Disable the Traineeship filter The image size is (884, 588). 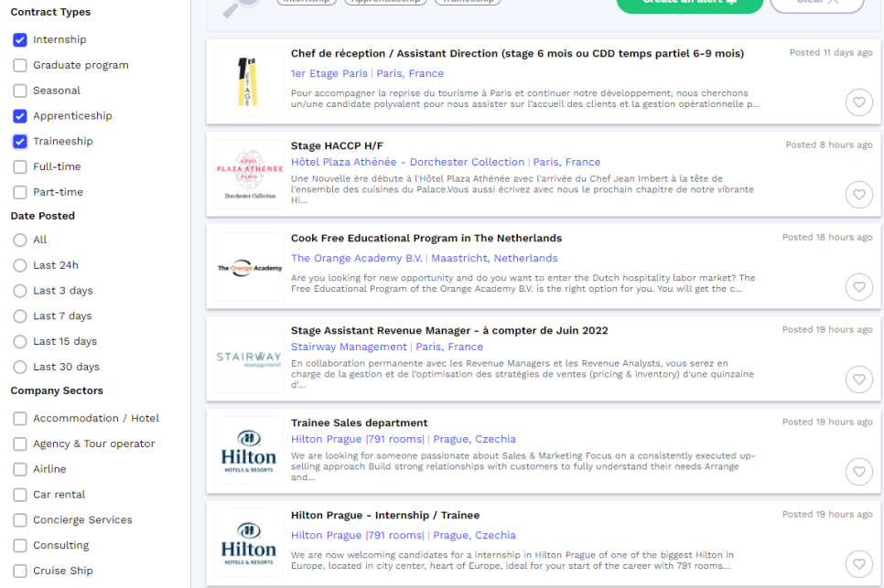click(20, 142)
